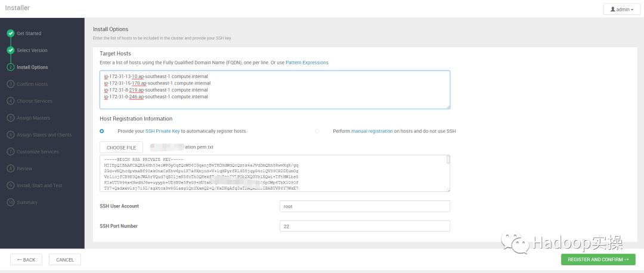Open the Install, Start and Test step
Screen dimensions: 644x273
coord(39,185)
